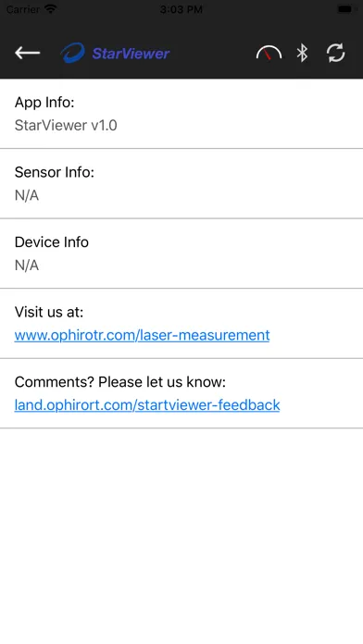This screenshot has height=644, width=363.
Task: Tap the battery indicator icon
Action: (x=344, y=9)
